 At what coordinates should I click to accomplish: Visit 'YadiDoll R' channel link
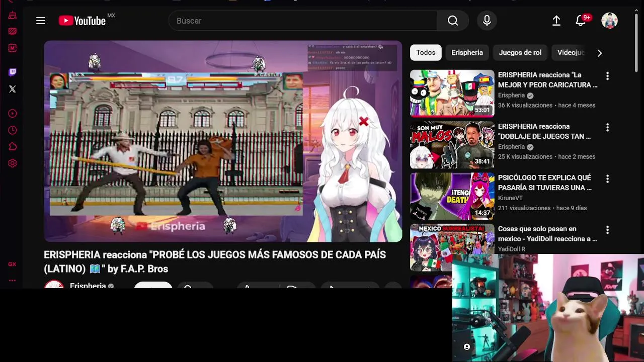pyautogui.click(x=512, y=249)
